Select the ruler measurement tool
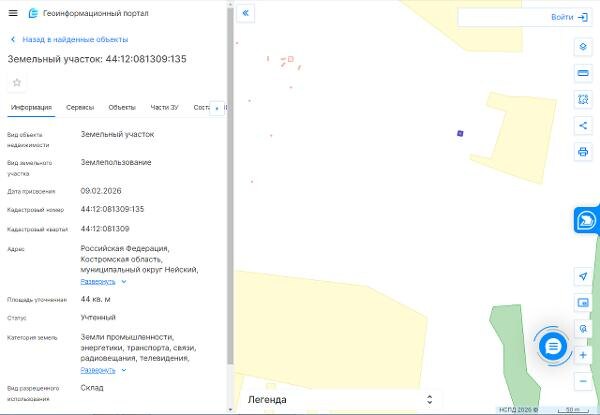This screenshot has width=600, height=415. [583, 73]
